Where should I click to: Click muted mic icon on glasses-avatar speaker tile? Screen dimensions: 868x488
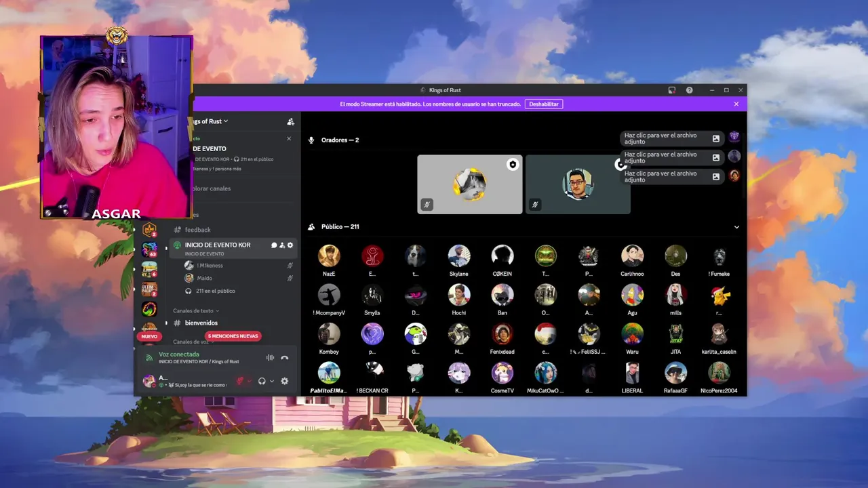(x=535, y=204)
